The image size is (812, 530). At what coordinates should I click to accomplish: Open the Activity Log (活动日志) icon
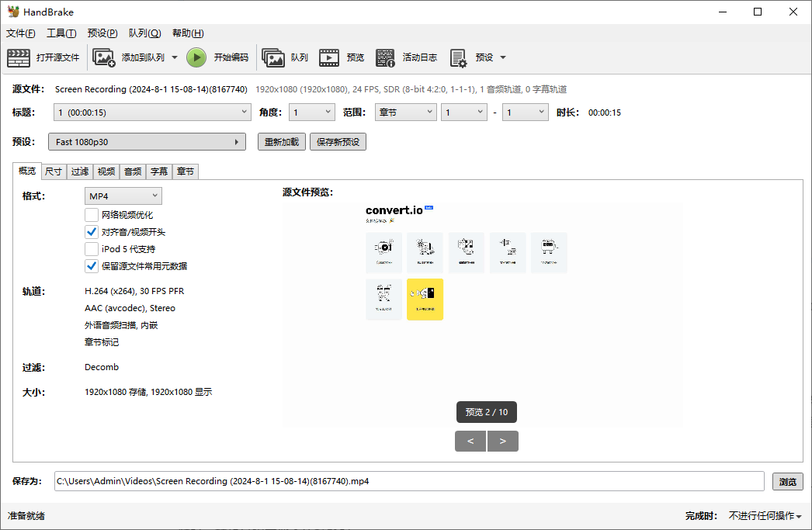point(385,57)
